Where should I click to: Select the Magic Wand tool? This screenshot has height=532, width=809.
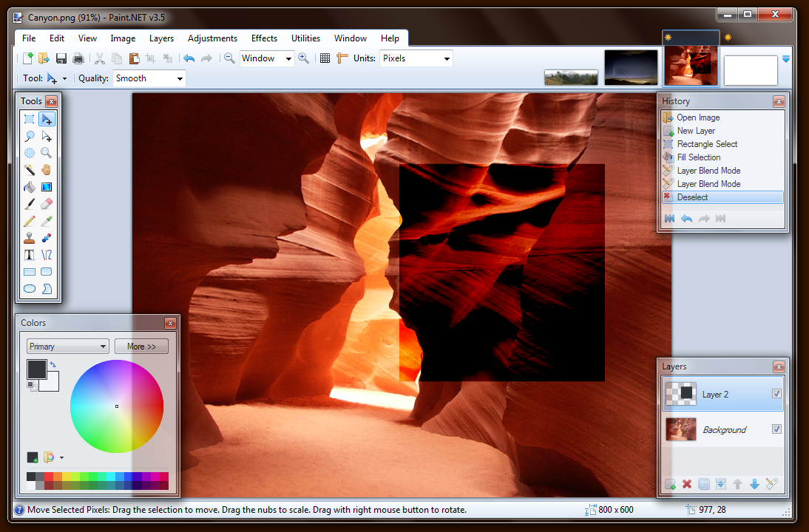click(30, 170)
